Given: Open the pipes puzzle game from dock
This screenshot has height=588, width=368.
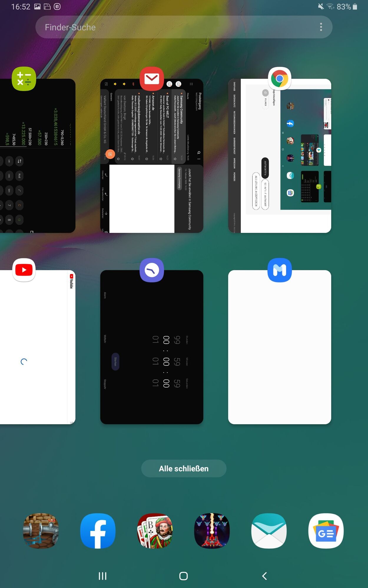Looking at the screenshot, I should click(41, 531).
